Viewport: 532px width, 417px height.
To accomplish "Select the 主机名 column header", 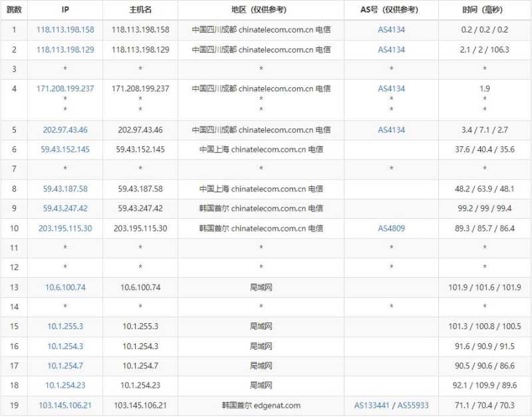I will pyautogui.click(x=140, y=10).
